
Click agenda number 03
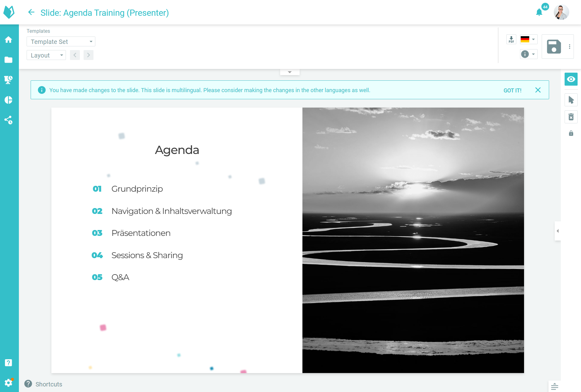pos(97,233)
